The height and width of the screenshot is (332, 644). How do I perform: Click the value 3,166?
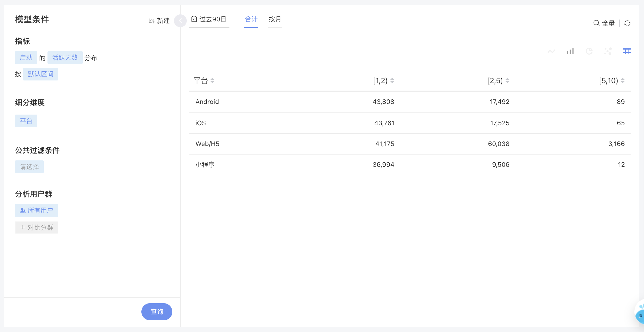tap(617, 144)
